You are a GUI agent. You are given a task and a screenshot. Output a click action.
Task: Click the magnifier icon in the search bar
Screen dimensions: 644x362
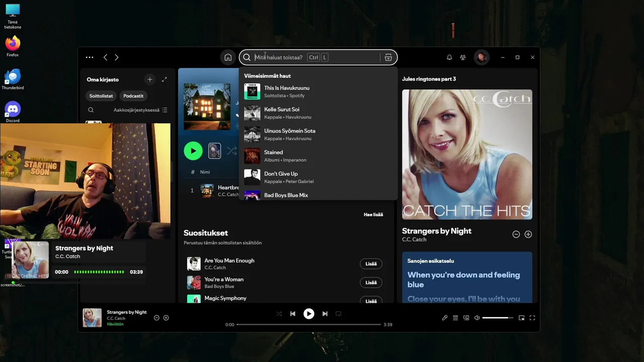(247, 57)
